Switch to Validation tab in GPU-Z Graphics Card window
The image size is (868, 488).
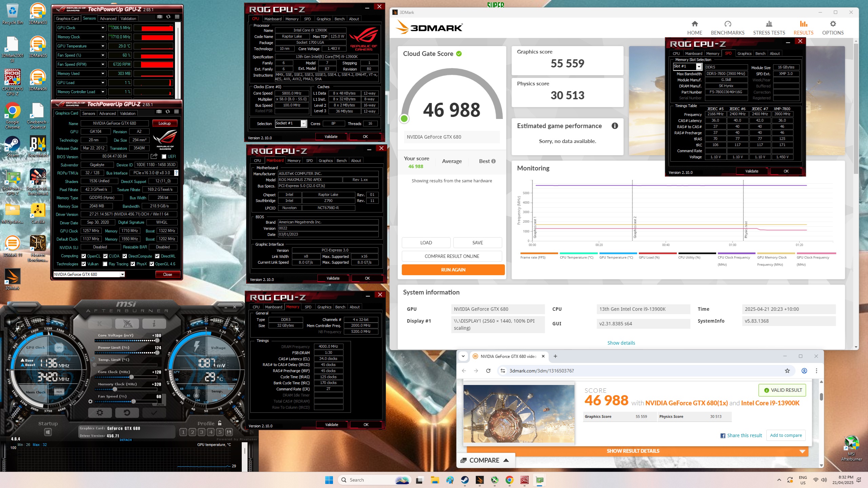pyautogui.click(x=128, y=114)
